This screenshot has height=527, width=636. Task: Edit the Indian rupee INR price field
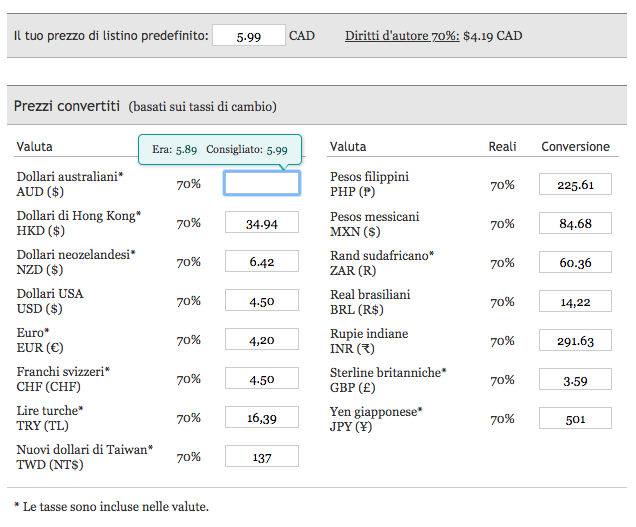click(x=574, y=340)
